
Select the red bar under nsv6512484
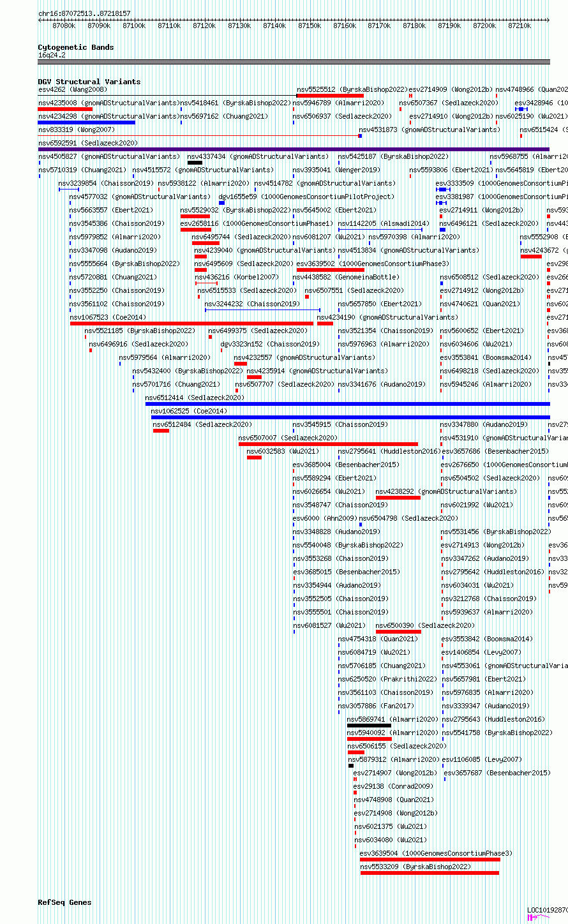(161, 431)
